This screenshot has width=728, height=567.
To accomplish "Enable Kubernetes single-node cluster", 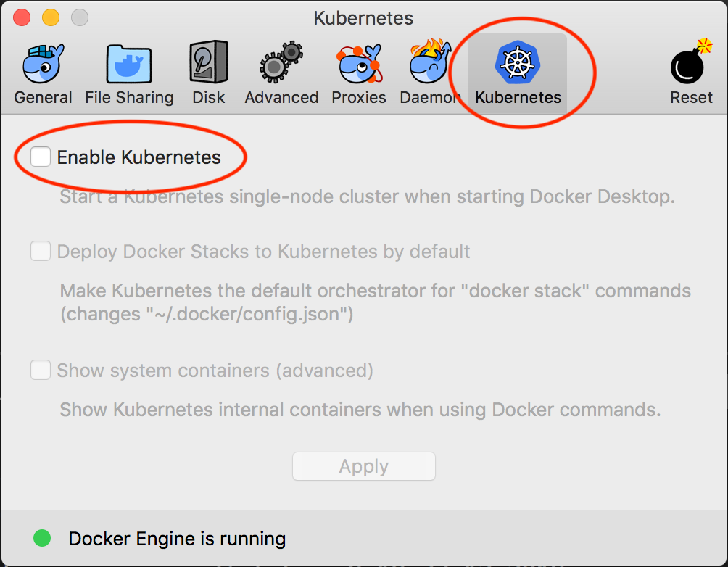I will click(x=41, y=157).
